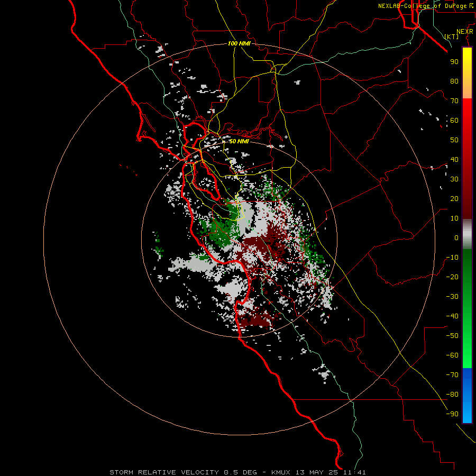476x476 pixels.
Task: Click the positive "20" scale label
Action: [x=454, y=199]
